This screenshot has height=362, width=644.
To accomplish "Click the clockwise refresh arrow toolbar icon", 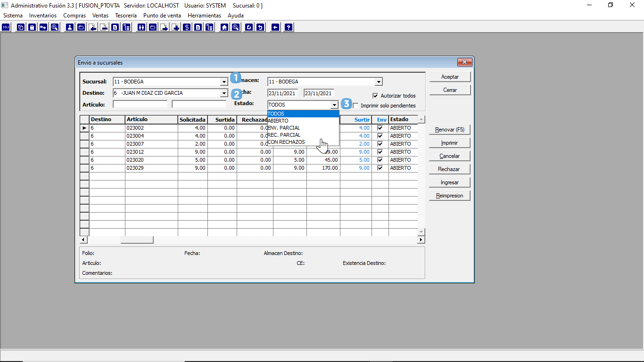I will [249, 27].
